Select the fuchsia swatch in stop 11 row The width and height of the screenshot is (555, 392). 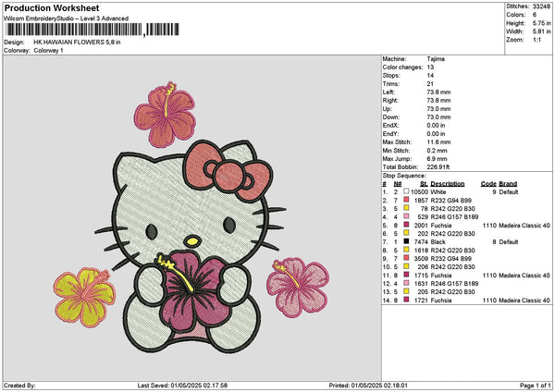tap(406, 275)
